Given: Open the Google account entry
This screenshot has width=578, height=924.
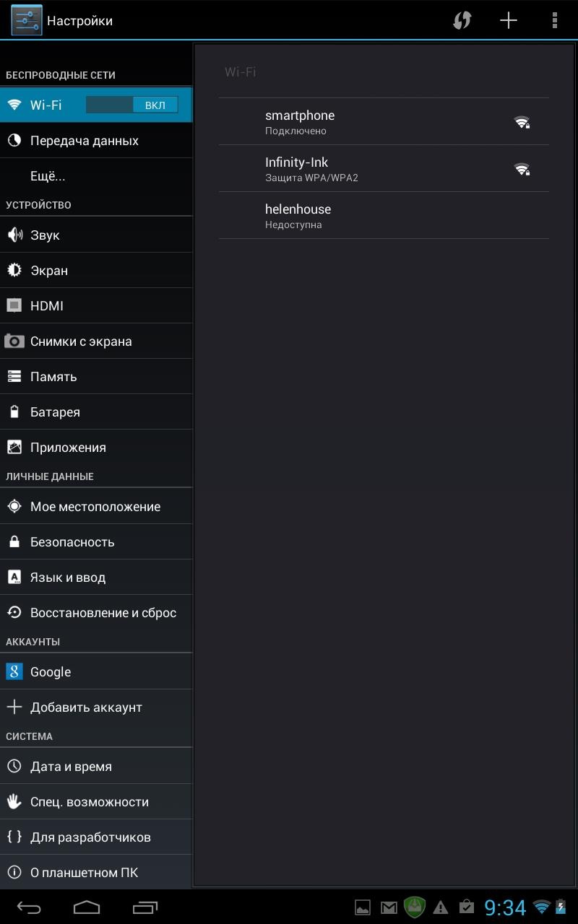Looking at the screenshot, I should click(51, 671).
